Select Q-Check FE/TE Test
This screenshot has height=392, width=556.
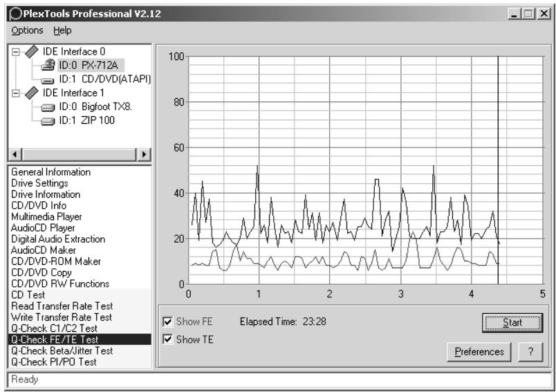tap(80, 339)
